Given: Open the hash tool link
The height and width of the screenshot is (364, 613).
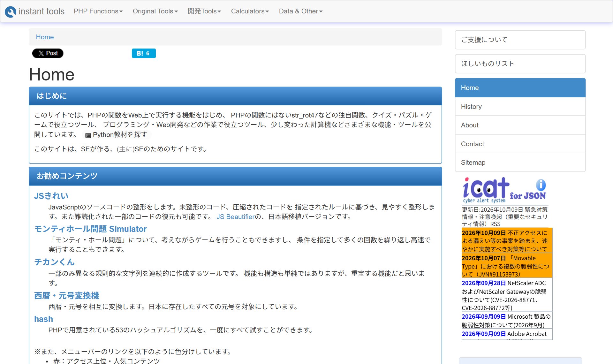Looking at the screenshot, I should [x=43, y=319].
